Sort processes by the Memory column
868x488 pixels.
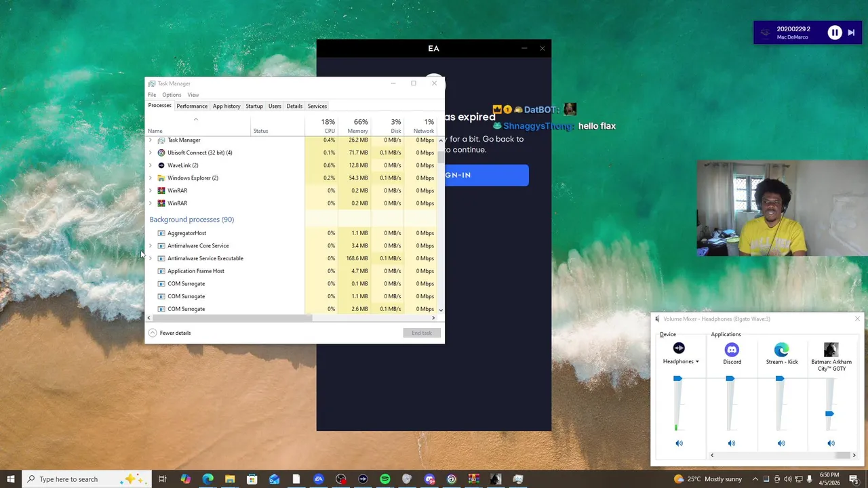tap(355, 125)
